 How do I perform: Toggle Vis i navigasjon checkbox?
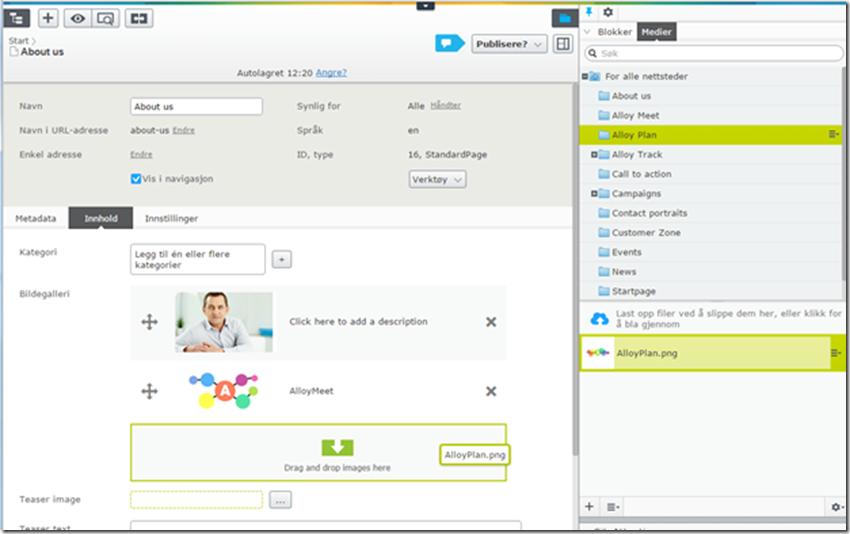click(x=136, y=179)
